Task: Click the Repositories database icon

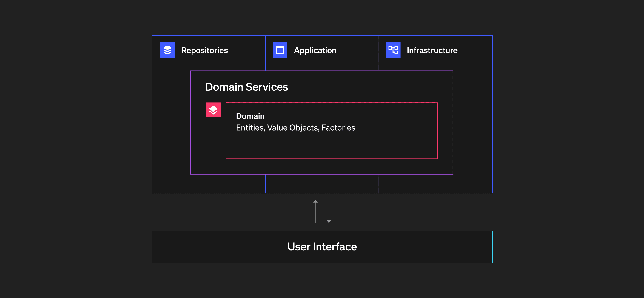Action: (x=167, y=50)
